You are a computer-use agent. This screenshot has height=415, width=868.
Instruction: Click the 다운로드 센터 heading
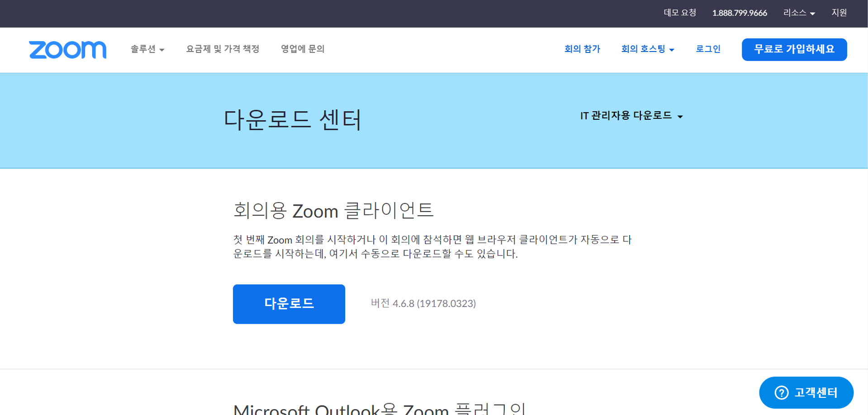pos(293,120)
